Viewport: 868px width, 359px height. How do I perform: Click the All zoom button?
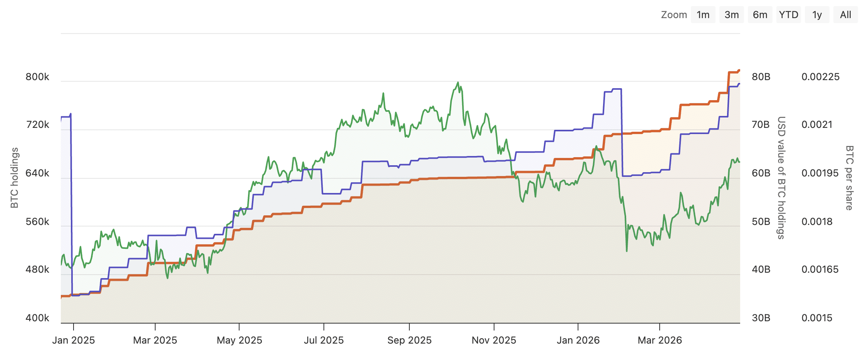(x=845, y=15)
